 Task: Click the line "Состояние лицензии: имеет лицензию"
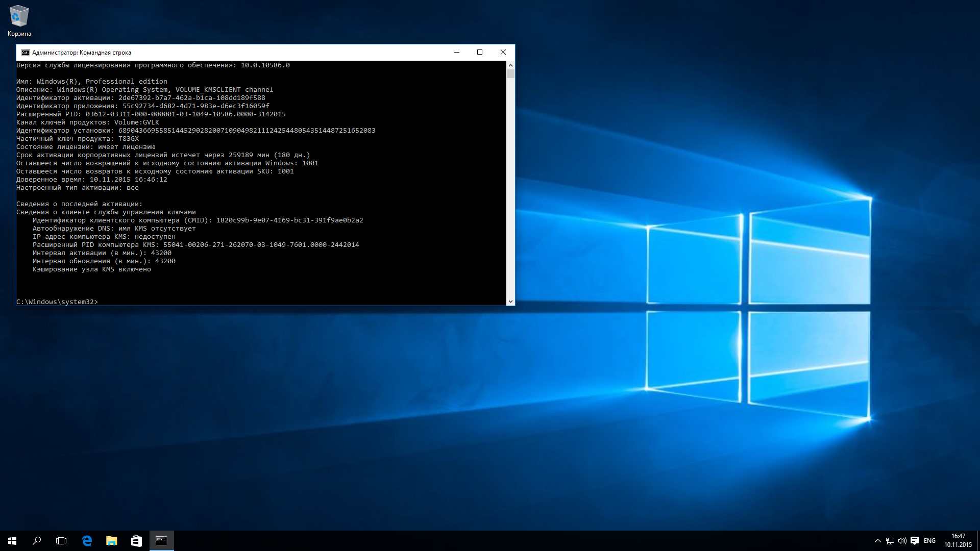coord(86,147)
